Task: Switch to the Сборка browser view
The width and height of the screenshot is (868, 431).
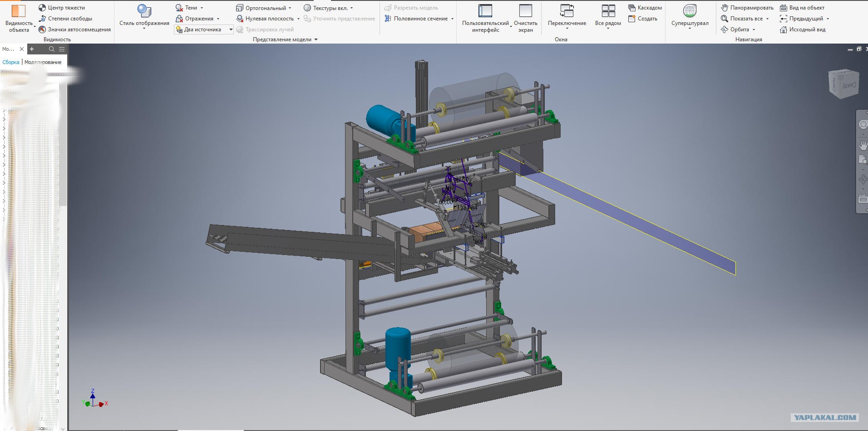Action: (x=11, y=62)
